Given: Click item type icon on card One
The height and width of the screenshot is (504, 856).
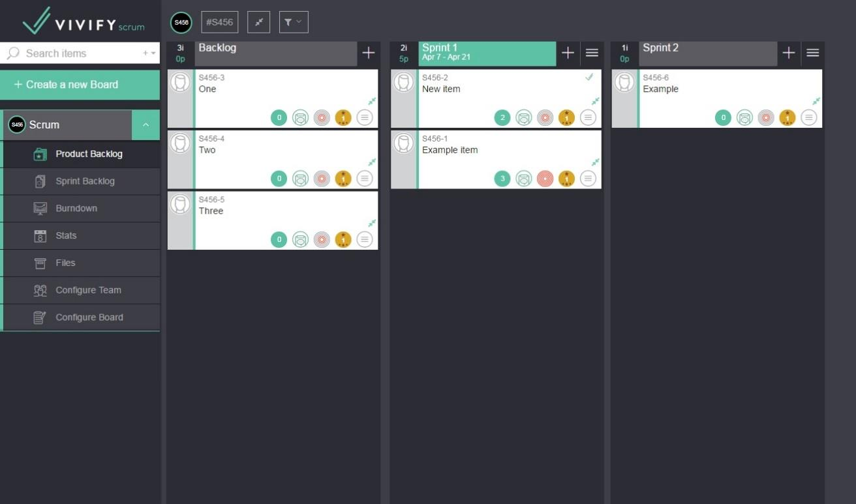Looking at the screenshot, I should click(x=300, y=118).
